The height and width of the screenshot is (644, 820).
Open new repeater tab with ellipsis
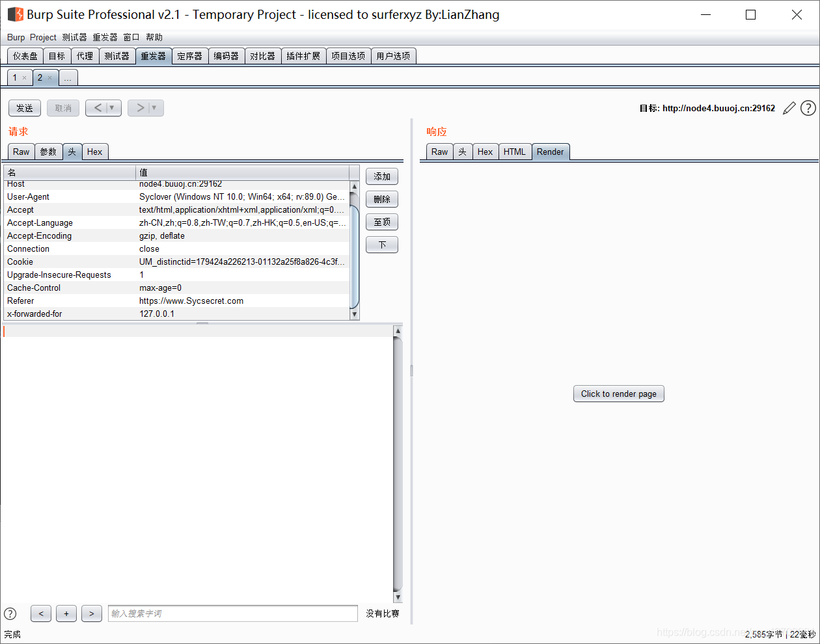click(x=68, y=78)
